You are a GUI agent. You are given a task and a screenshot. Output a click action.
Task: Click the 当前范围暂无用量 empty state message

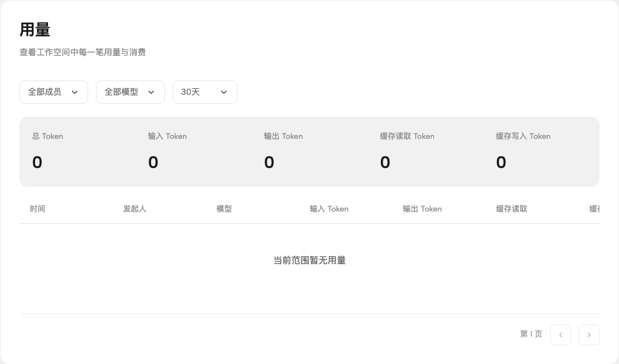tap(309, 260)
